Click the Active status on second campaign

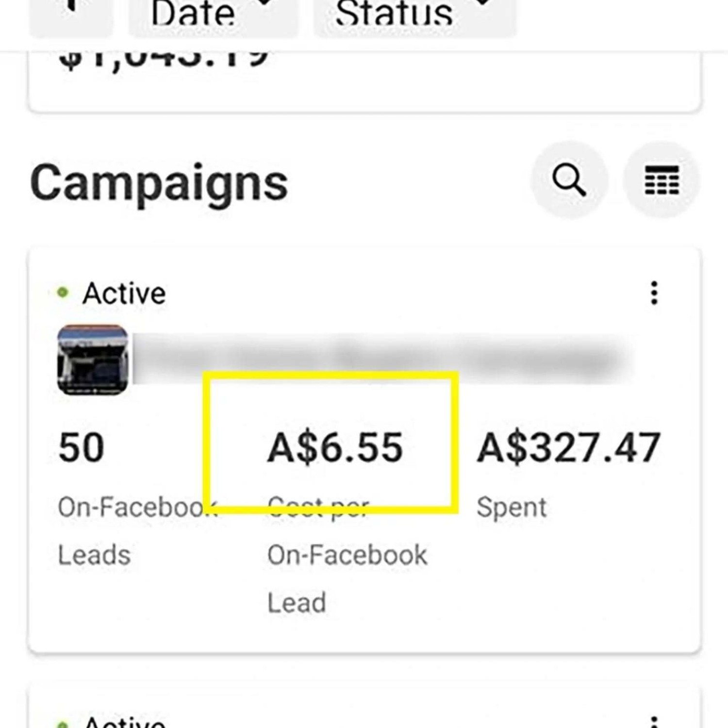click(124, 722)
